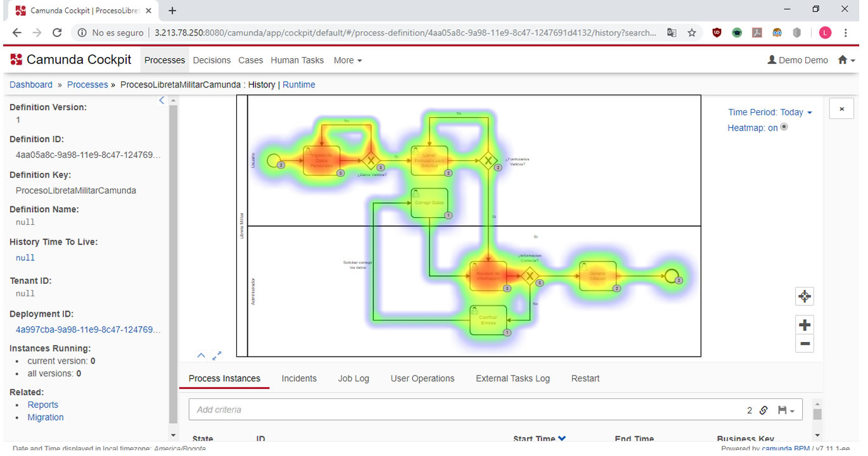Close the right panel with x button
Image resolution: width=868 pixels, height=456 pixels.
[x=841, y=109]
